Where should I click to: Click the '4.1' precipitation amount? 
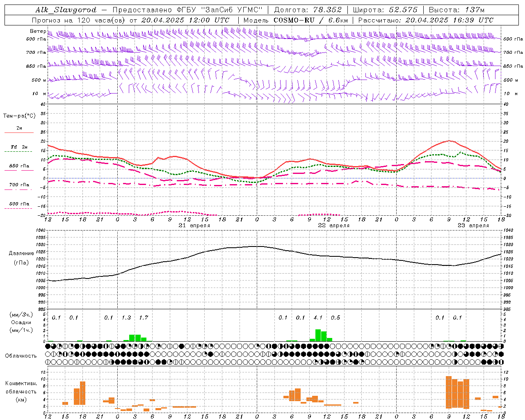318,317
